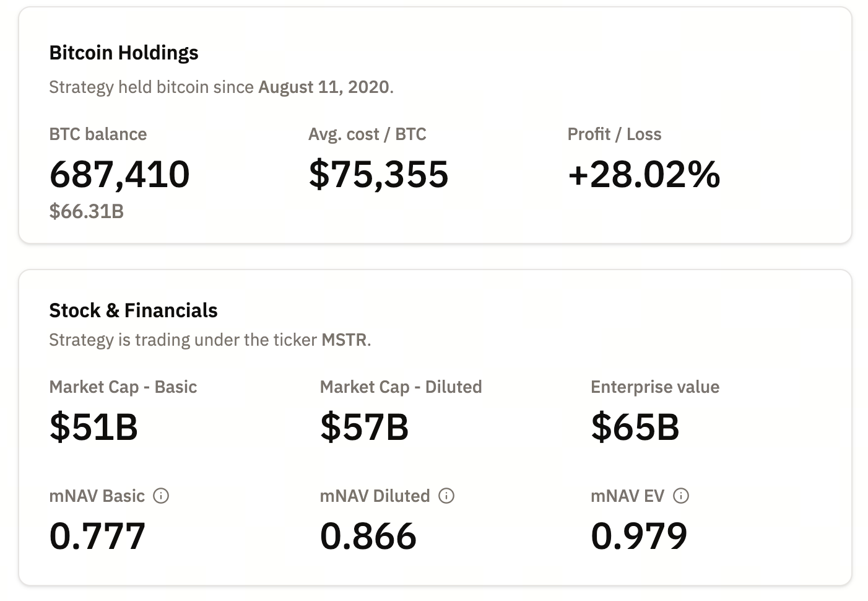Screen dimensions: 868x601
Task: Select the 0.979 mNAV EV value
Action: point(639,536)
